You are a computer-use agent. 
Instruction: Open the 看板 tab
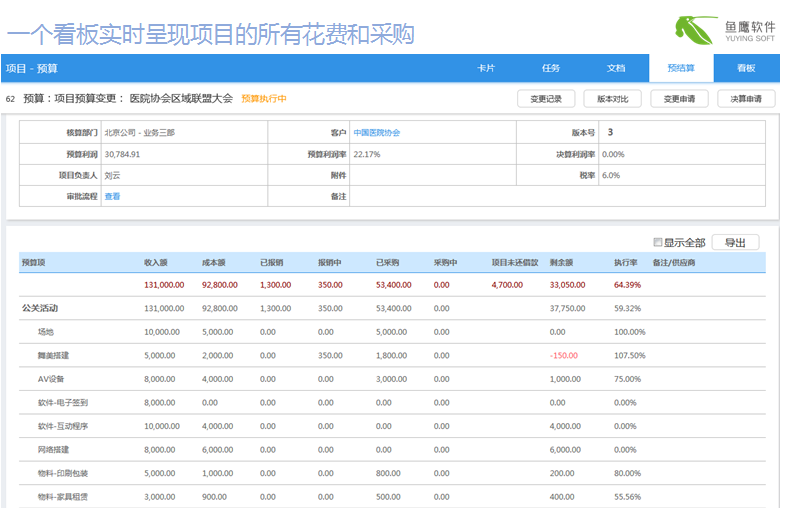click(746, 68)
